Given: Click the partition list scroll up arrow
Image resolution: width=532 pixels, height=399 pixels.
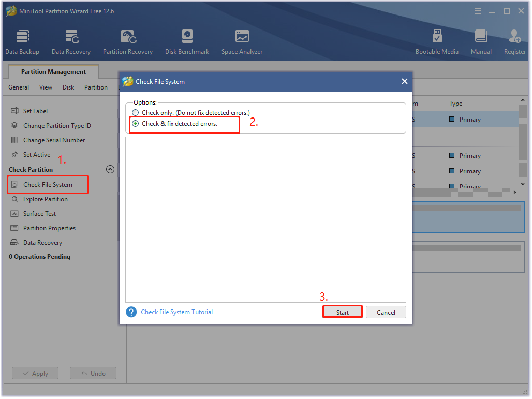Looking at the screenshot, I should click(x=523, y=100).
